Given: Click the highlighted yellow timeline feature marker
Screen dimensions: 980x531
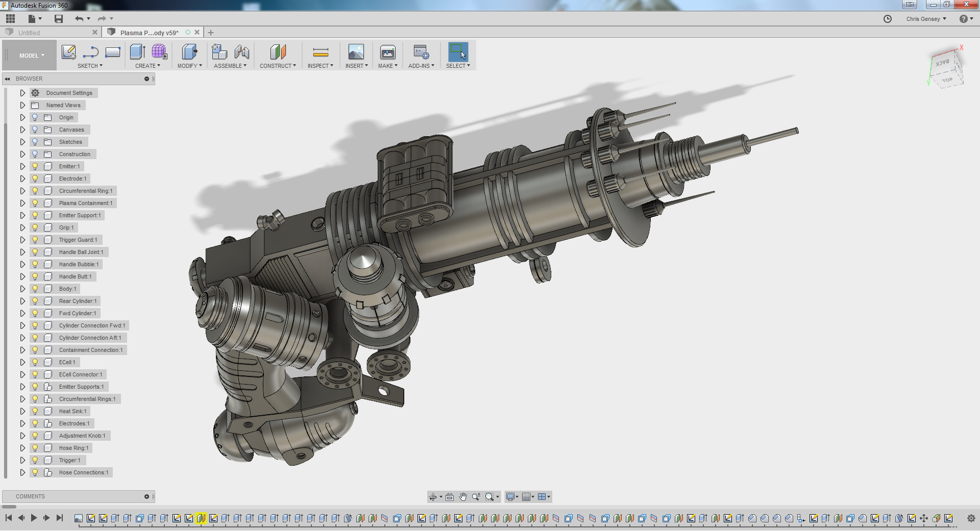Looking at the screenshot, I should 201,518.
